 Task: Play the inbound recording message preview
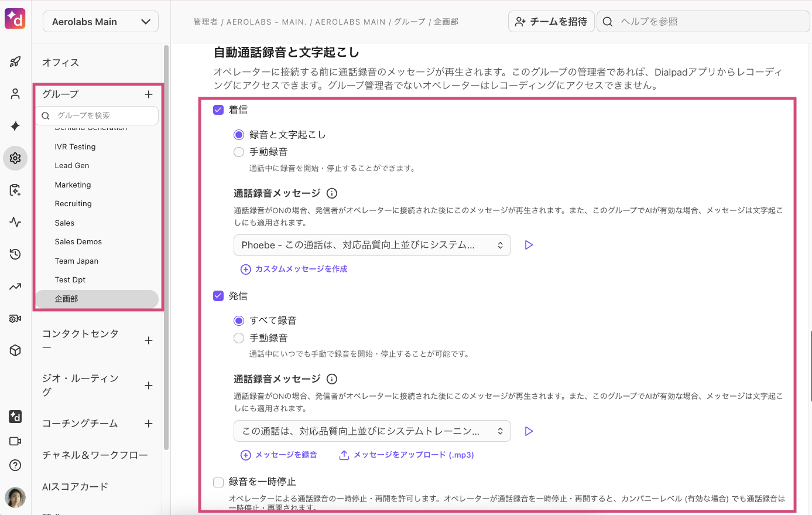(529, 245)
